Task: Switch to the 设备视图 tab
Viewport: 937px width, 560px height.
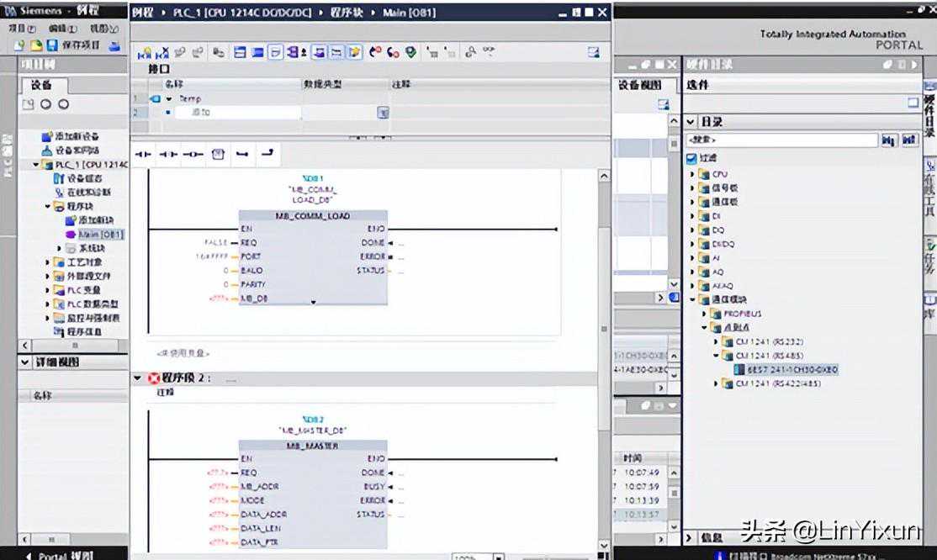Action: (640, 85)
